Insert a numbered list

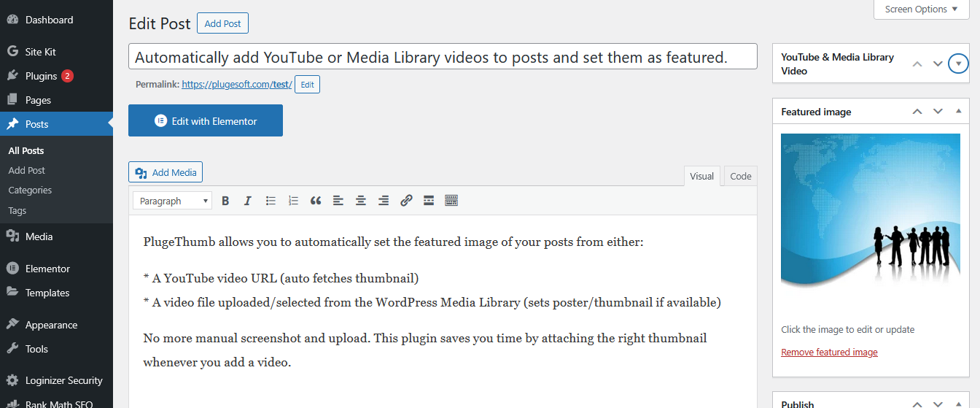coord(293,201)
